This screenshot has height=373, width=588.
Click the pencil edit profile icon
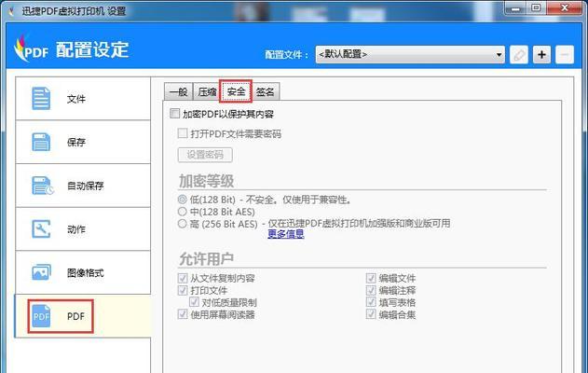519,55
